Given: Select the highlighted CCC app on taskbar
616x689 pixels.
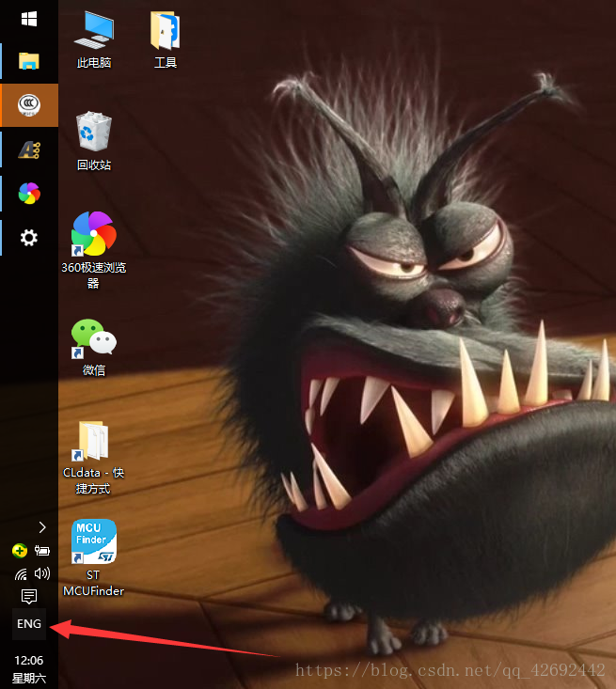Looking at the screenshot, I should click(29, 105).
